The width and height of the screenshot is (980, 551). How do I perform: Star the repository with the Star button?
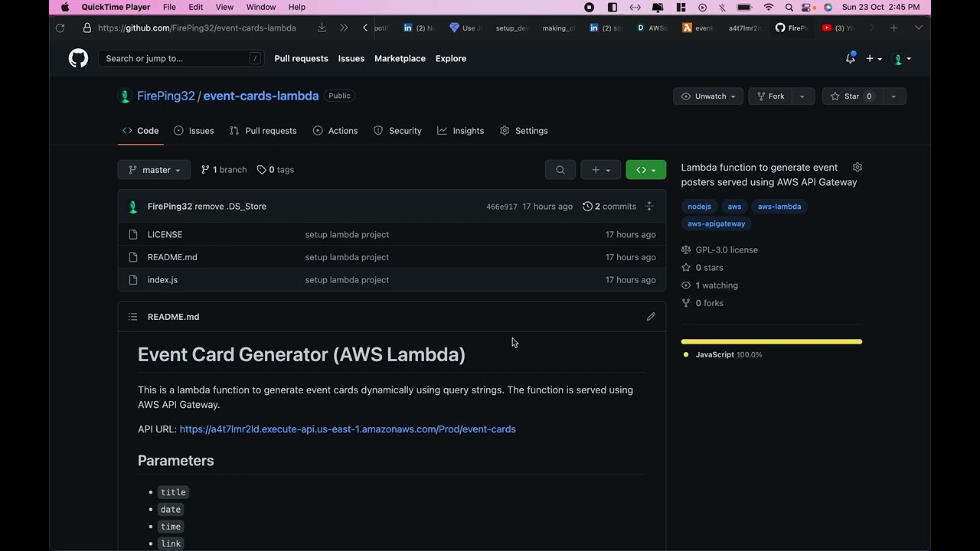pyautogui.click(x=852, y=96)
